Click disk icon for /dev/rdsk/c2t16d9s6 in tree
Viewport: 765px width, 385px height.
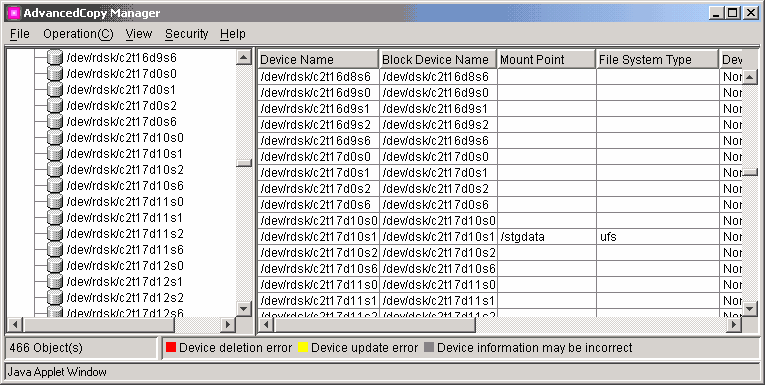tap(55, 58)
